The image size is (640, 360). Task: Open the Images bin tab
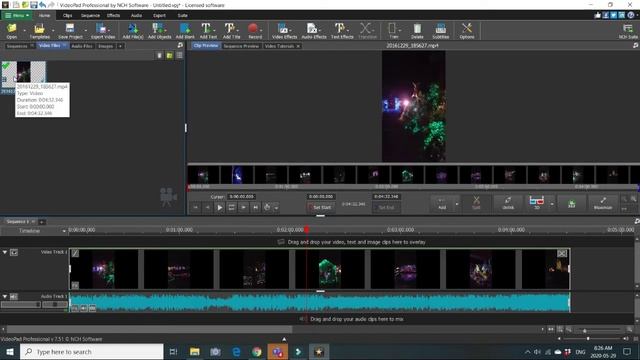tap(105, 46)
